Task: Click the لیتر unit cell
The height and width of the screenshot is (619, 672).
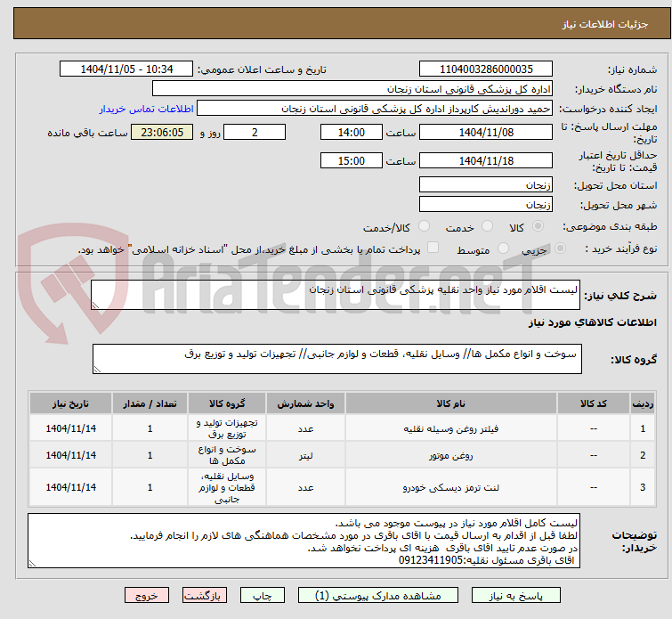Action: coord(305,455)
